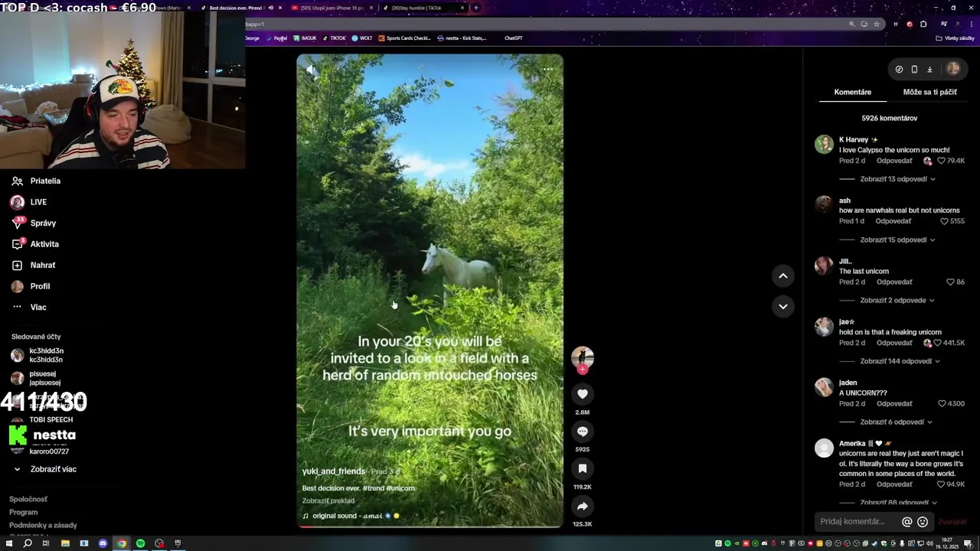Open Nahrať upload in sidebar
This screenshot has width=980, height=551.
point(33,265)
